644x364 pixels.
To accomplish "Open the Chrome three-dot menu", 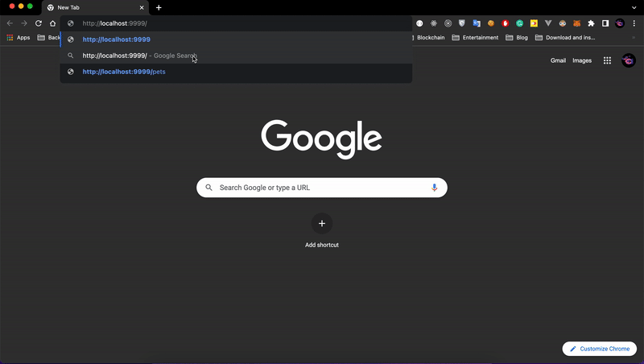I will 634,23.
